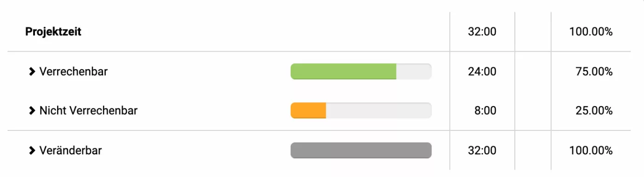The width and height of the screenshot is (644, 177).
Task: Click the unfilled part of Verrechenbar bar
Action: pos(414,71)
